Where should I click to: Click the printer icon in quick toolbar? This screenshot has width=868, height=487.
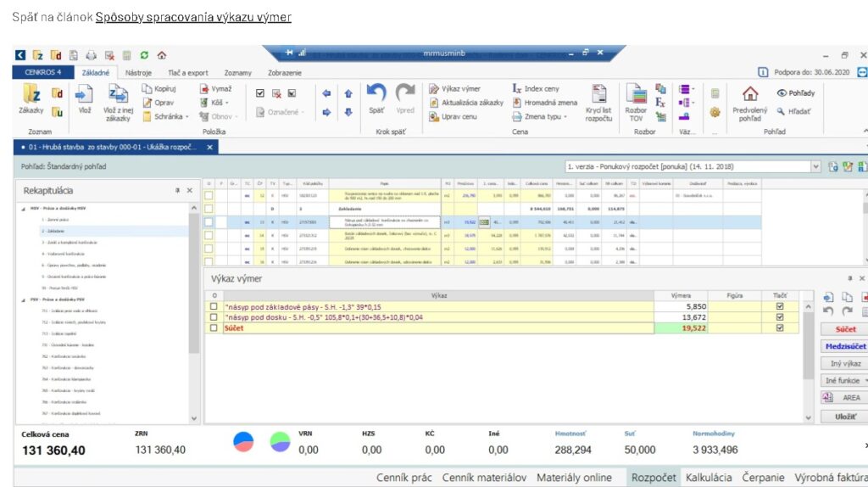tap(92, 55)
